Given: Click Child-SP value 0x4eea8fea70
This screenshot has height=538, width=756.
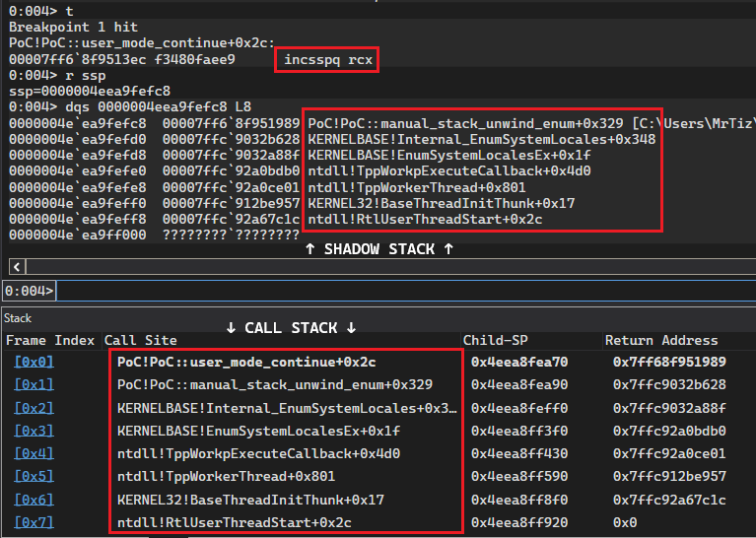Looking at the screenshot, I should (x=519, y=362).
